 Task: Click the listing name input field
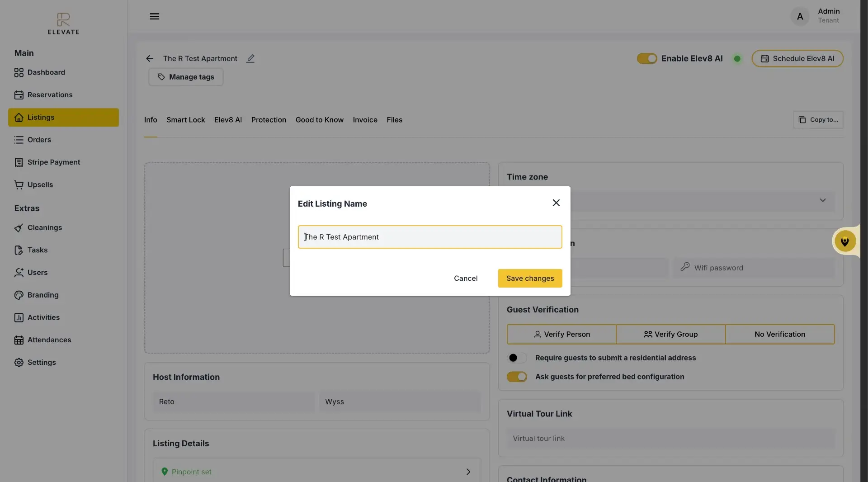[429, 237]
